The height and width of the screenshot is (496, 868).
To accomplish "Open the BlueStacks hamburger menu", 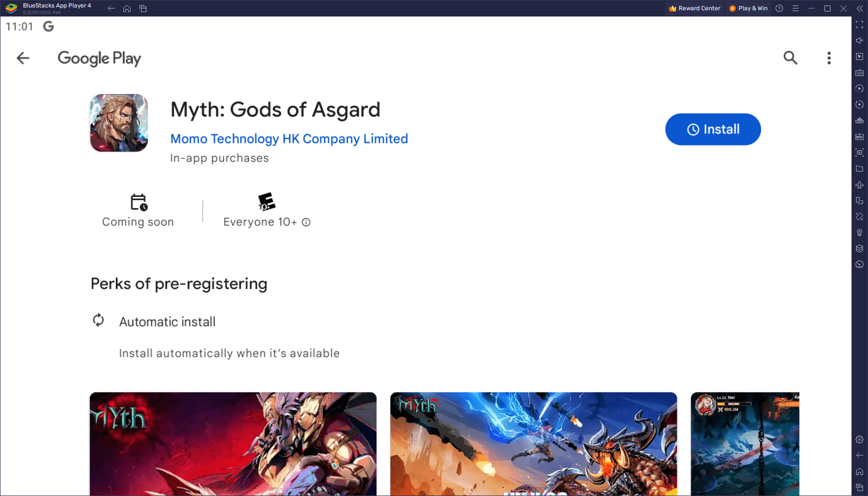I will tap(795, 8).
